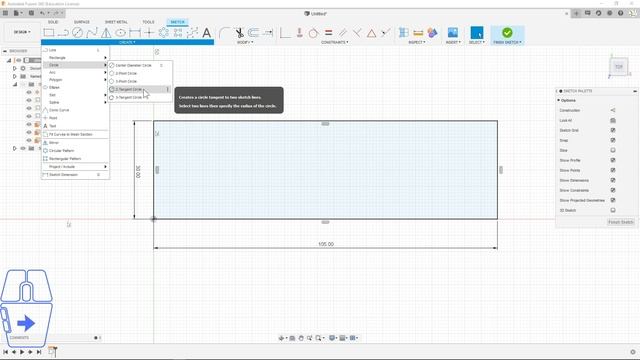640x360 pixels.
Task: Open the Select dropdown label
Action: (x=476, y=42)
